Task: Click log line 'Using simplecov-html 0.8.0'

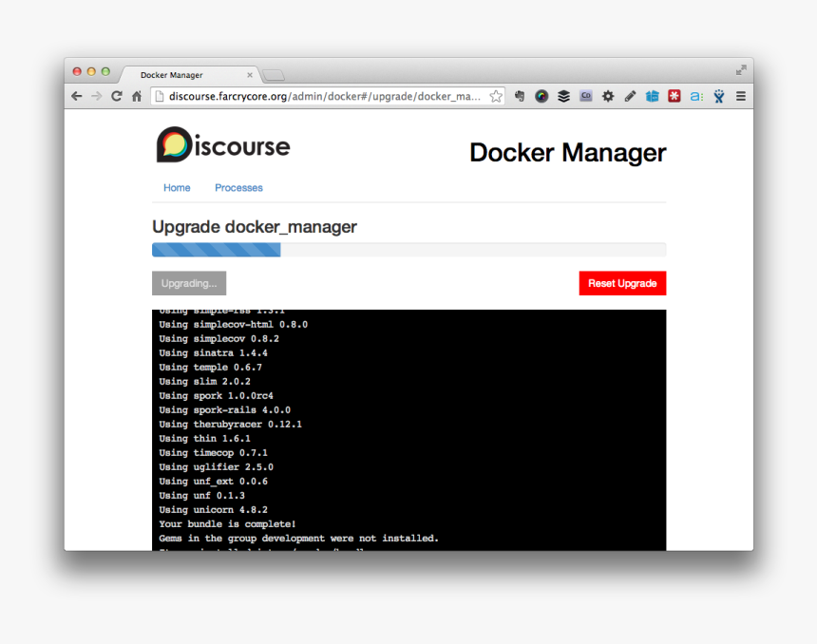Action: (x=234, y=325)
